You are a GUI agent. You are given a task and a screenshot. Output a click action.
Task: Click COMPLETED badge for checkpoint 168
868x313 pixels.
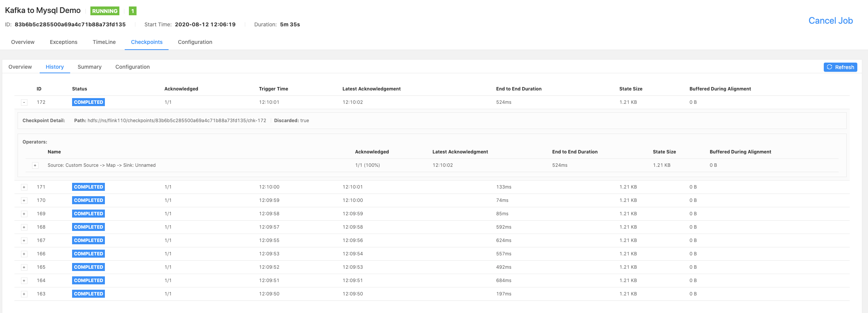(88, 227)
